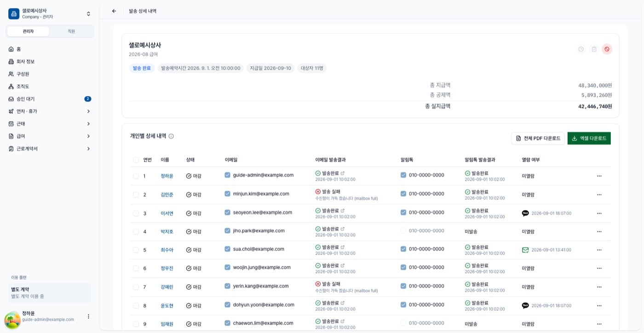
Task: Open external link icon in 박지호's email result
Action: tap(342, 229)
